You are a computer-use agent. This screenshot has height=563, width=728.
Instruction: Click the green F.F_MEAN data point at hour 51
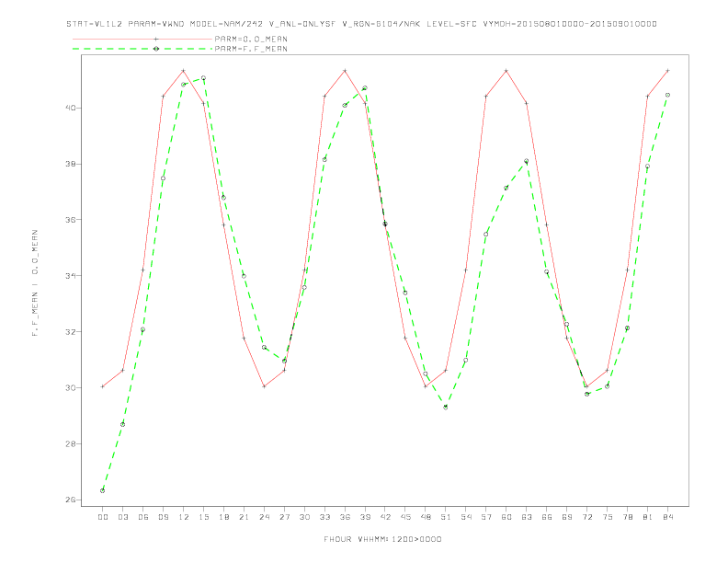tap(446, 407)
